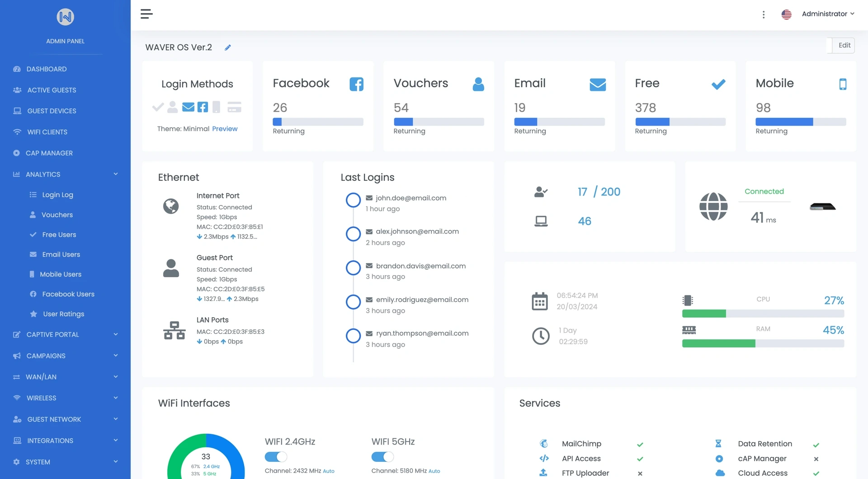Click the hamburger menu icon

(146, 14)
